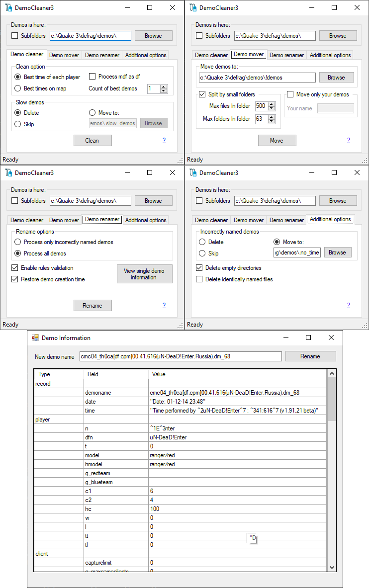Image resolution: width=369 pixels, height=588 pixels.
Task: Click the Demo Information window title icon
Action: click(35, 337)
